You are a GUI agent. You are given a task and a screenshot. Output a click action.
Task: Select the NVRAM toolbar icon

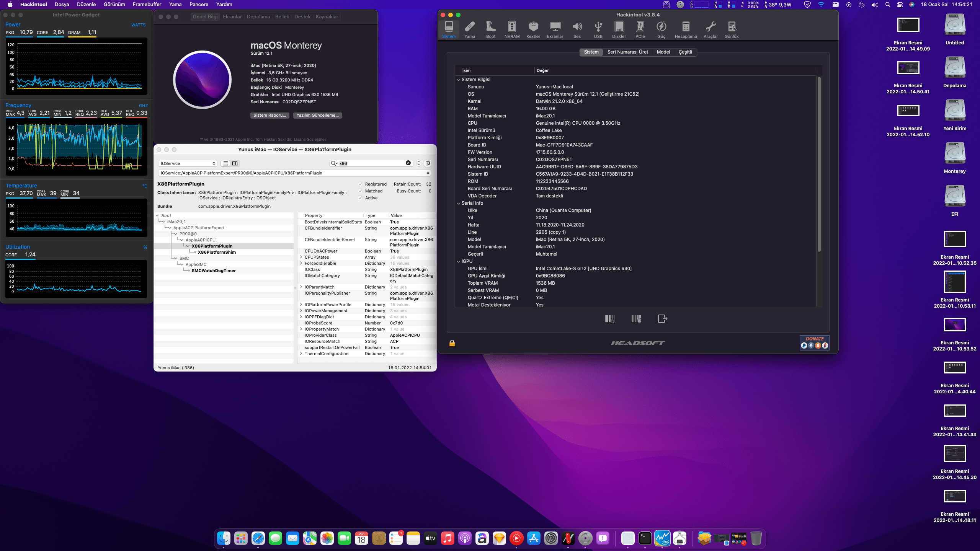[512, 29]
